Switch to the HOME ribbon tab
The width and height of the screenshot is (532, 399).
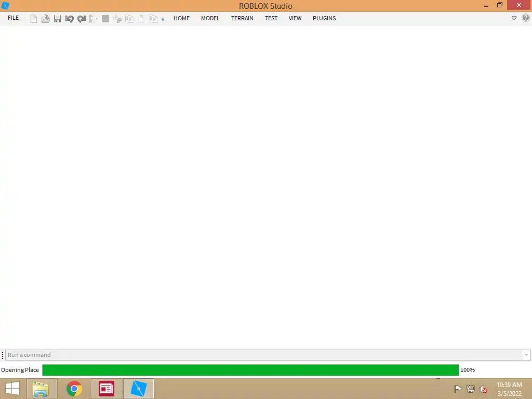coord(181,18)
